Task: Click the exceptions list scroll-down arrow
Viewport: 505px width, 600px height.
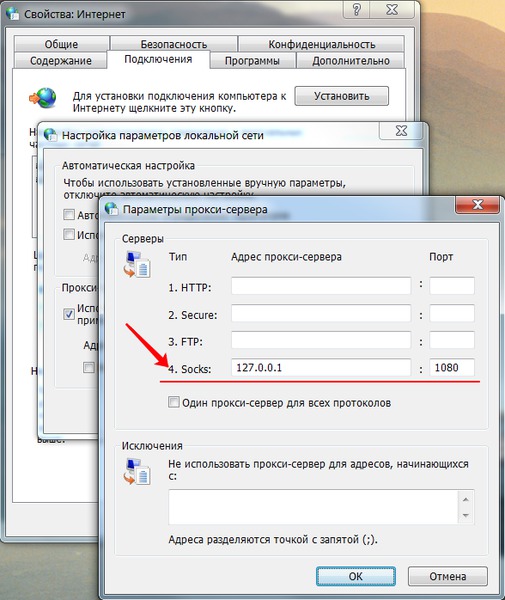Action: pyautogui.click(x=466, y=515)
